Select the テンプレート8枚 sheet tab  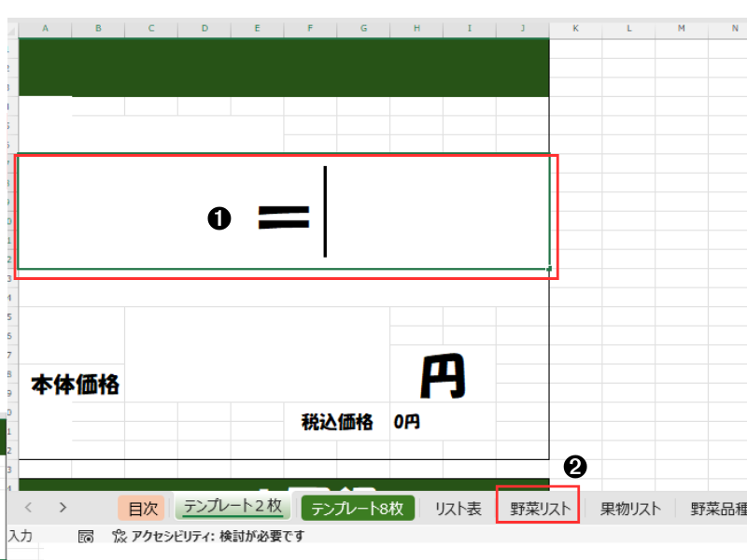[357, 509]
